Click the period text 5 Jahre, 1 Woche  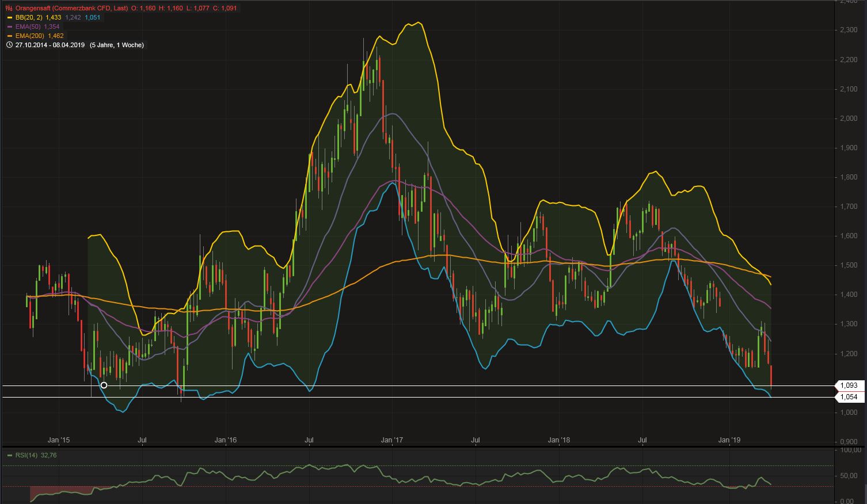tap(117, 45)
